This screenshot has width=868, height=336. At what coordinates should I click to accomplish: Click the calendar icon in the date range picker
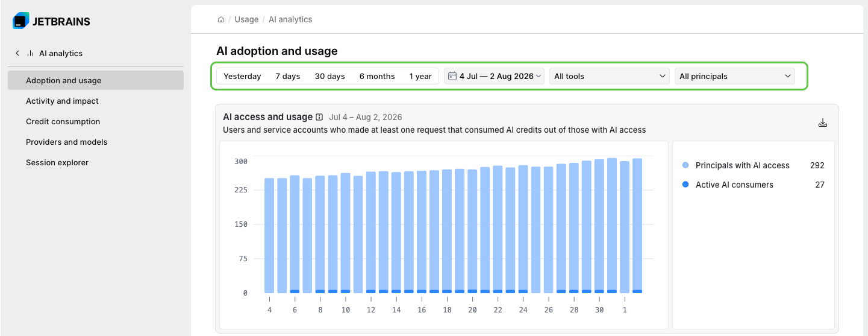(452, 76)
